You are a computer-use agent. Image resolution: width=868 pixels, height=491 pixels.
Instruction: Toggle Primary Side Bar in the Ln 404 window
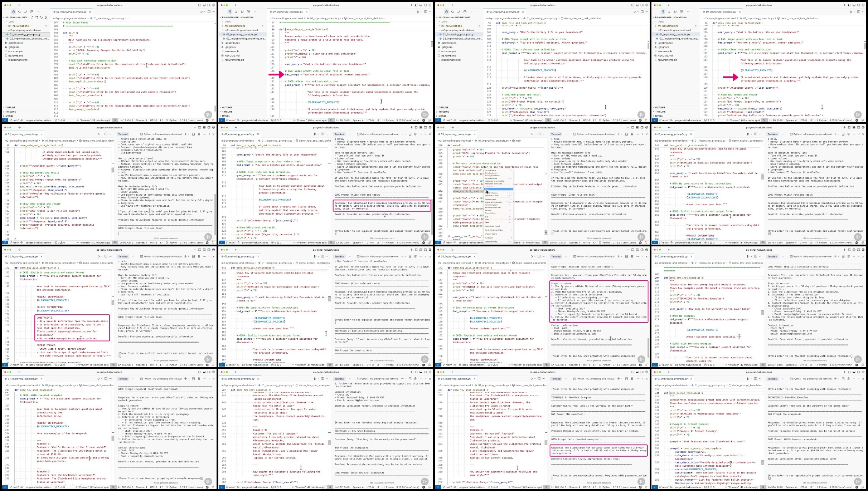(632, 127)
